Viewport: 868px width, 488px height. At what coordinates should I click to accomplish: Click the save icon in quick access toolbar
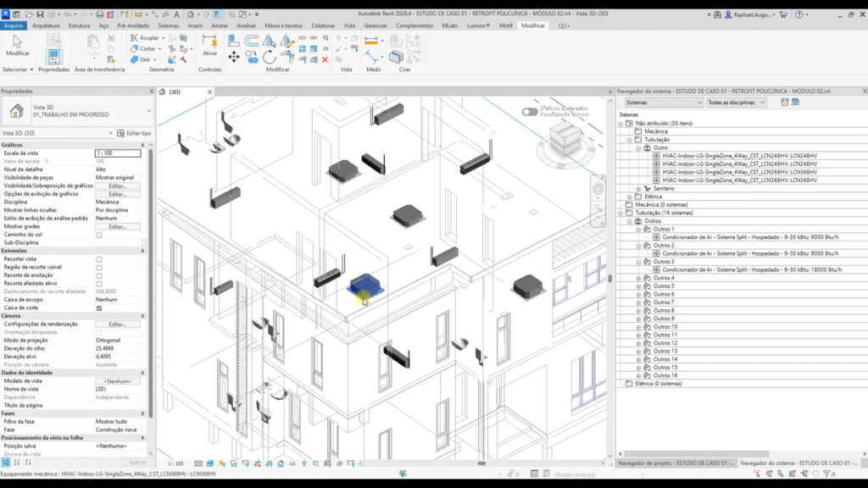40,14
